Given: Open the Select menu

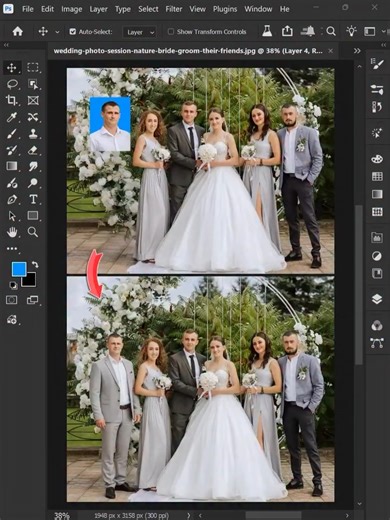Looking at the screenshot, I should coord(148,9).
